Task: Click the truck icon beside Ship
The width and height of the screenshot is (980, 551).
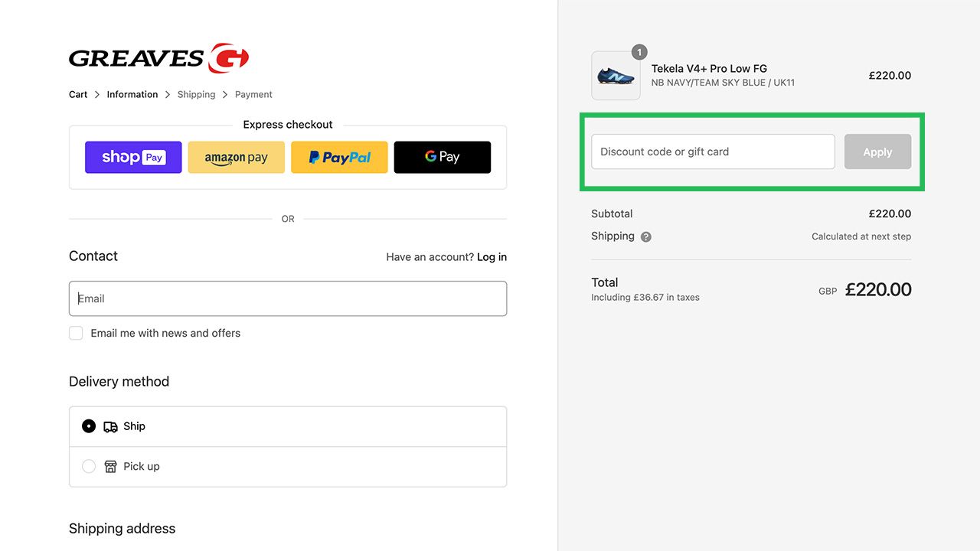Action: click(x=110, y=427)
